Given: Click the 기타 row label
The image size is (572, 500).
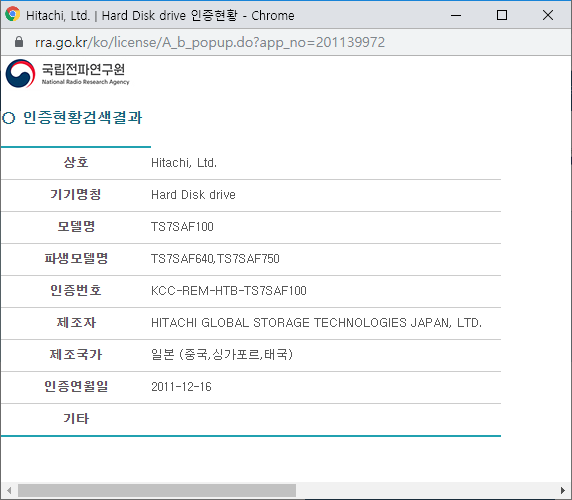Looking at the screenshot, I should (76, 418).
